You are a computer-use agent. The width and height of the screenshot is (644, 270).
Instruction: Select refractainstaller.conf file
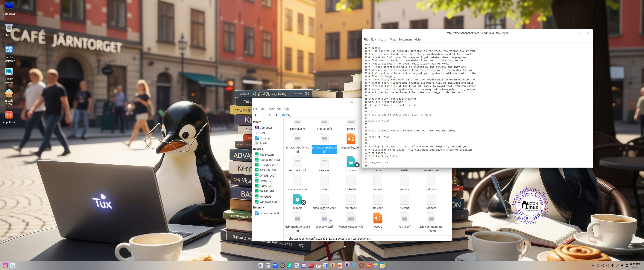pyautogui.click(x=297, y=143)
